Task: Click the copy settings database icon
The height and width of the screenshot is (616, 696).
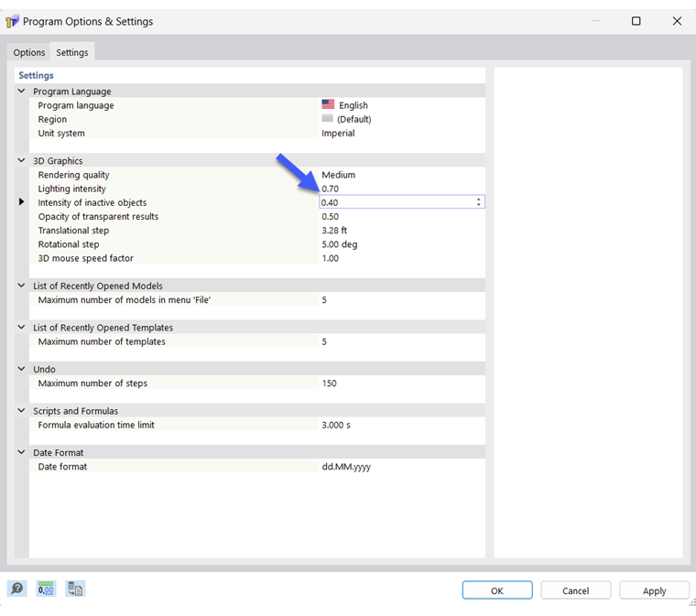Action: (75, 589)
